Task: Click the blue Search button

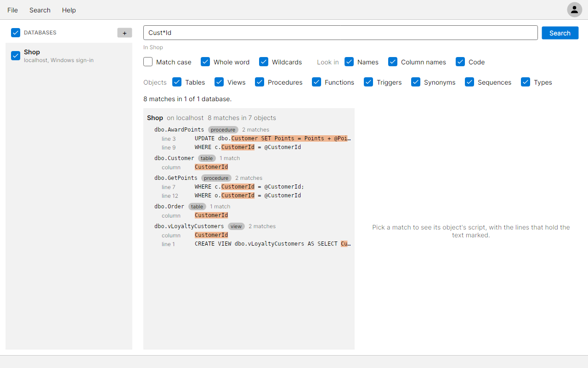Action: click(560, 33)
